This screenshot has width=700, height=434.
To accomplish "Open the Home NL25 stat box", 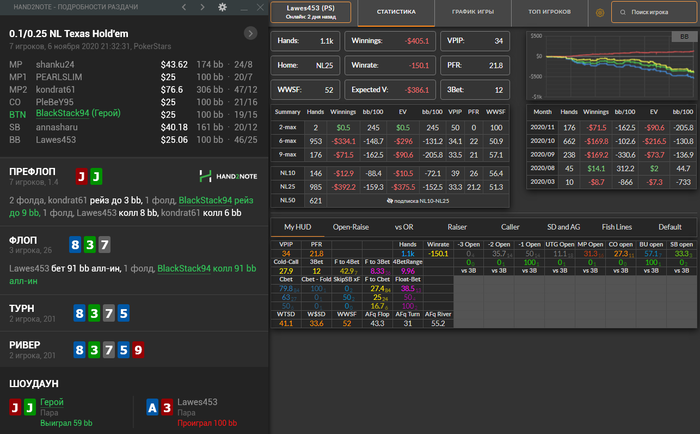I will click(305, 65).
